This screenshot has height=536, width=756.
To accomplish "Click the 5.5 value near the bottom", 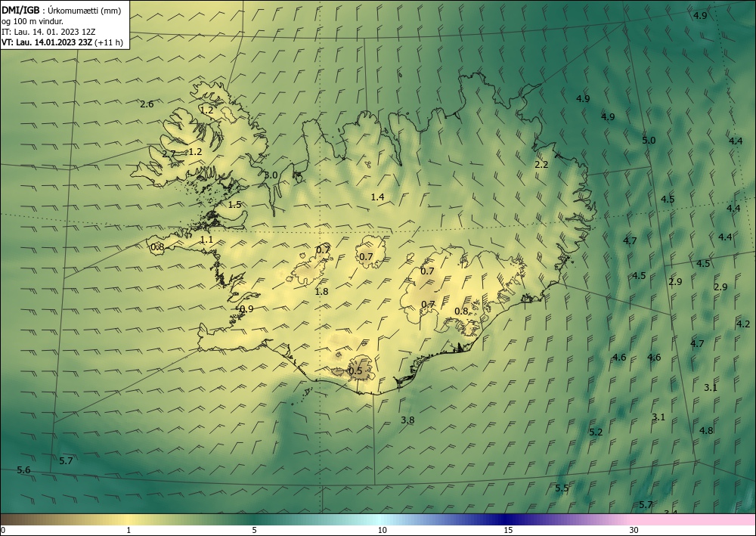I will pos(562,488).
